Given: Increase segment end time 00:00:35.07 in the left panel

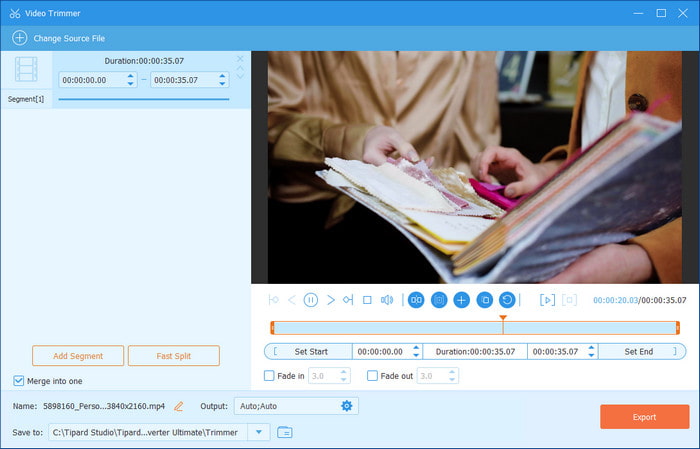Looking at the screenshot, I should (x=222, y=76).
